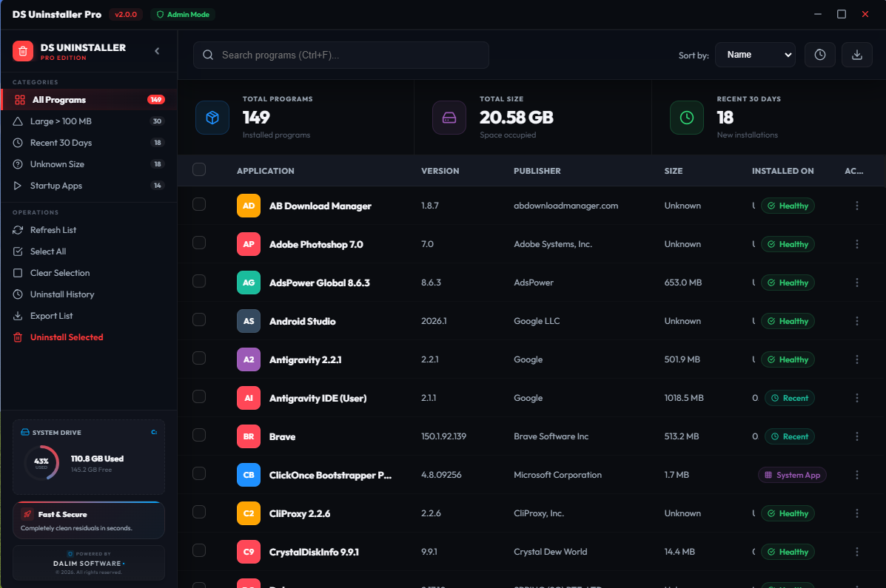Open actions menu for AB Download Manager

tap(856, 206)
